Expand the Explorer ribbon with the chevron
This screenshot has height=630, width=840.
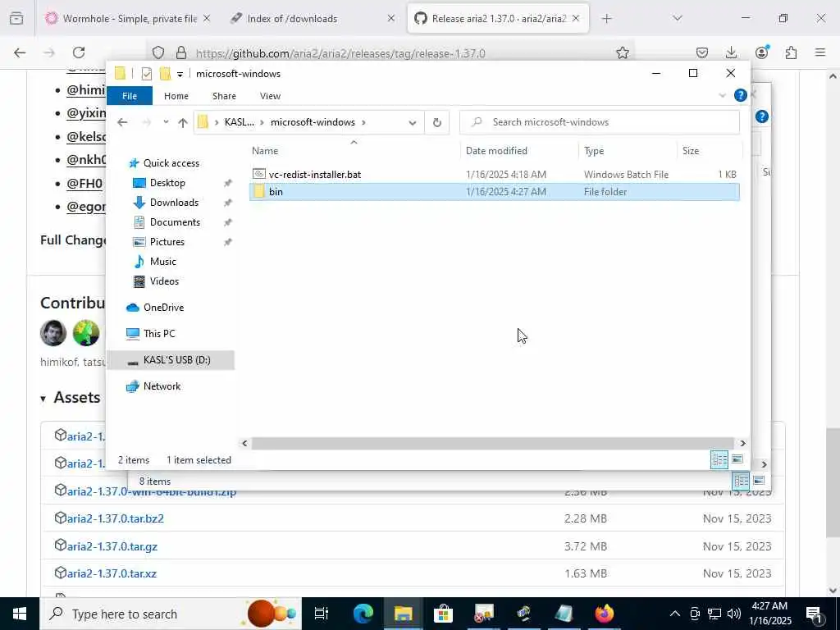[722, 96]
